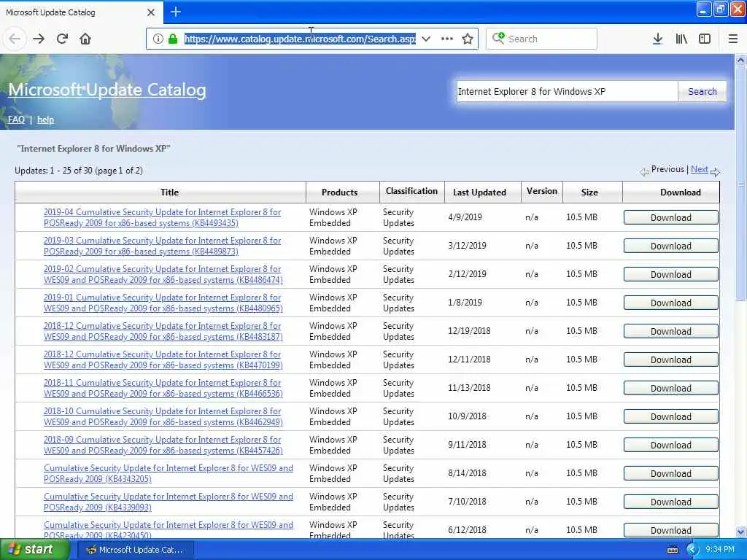The image size is (747, 560).
Task: Download the 12/11/2018 update
Action: coord(671,359)
